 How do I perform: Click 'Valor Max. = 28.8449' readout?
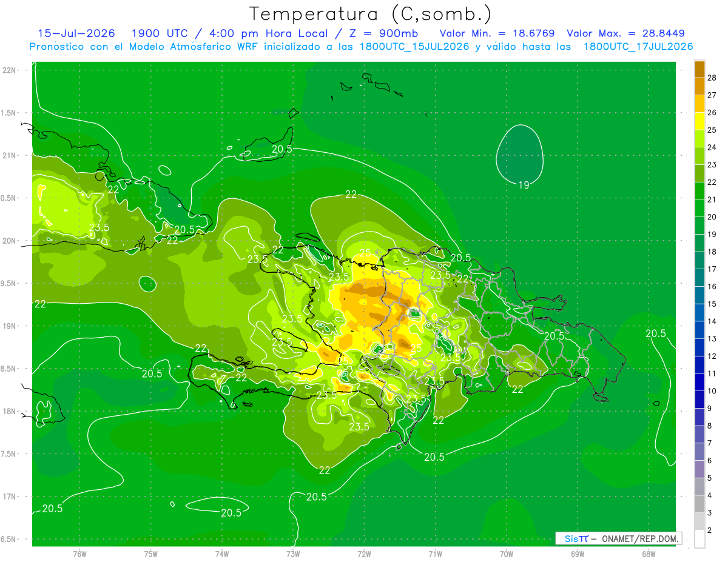click(x=625, y=33)
